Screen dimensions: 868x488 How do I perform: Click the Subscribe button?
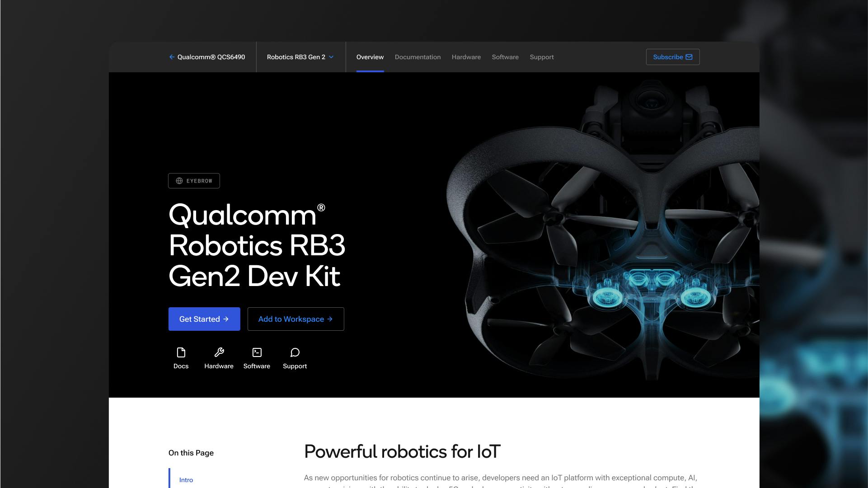click(672, 57)
